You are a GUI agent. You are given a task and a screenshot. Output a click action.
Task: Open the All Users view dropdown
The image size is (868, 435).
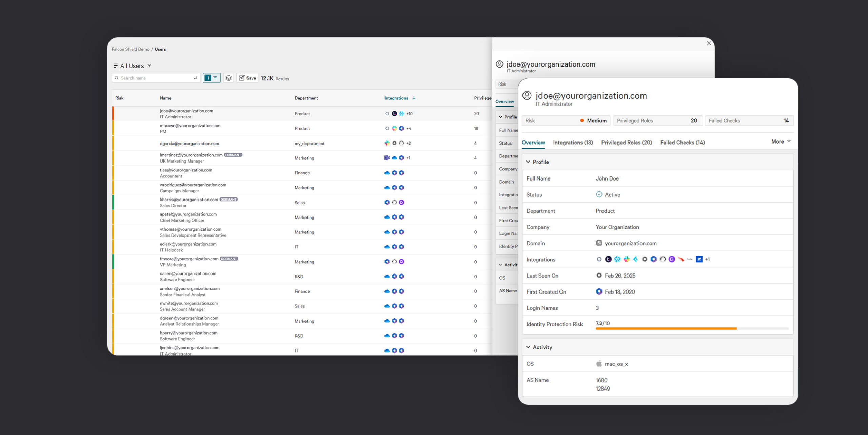(x=133, y=66)
